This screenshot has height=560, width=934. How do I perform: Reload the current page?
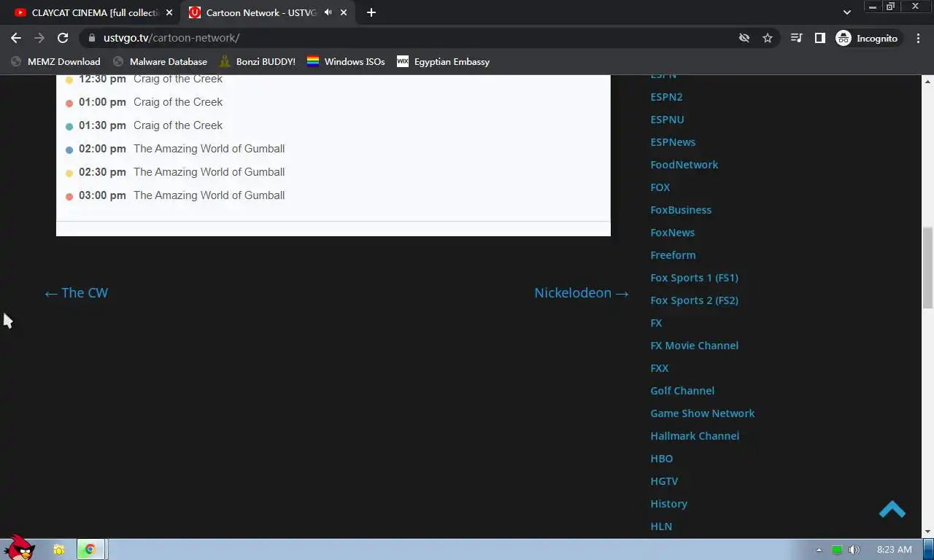click(x=63, y=38)
